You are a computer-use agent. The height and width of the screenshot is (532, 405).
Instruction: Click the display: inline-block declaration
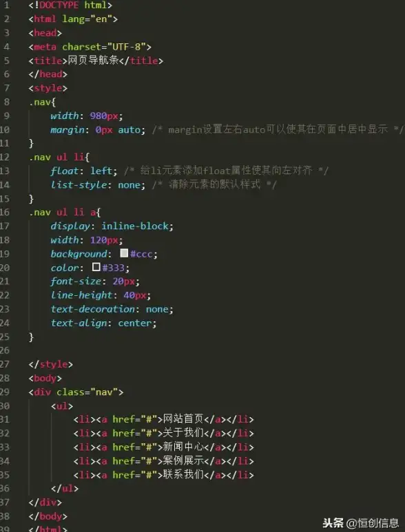coord(112,226)
